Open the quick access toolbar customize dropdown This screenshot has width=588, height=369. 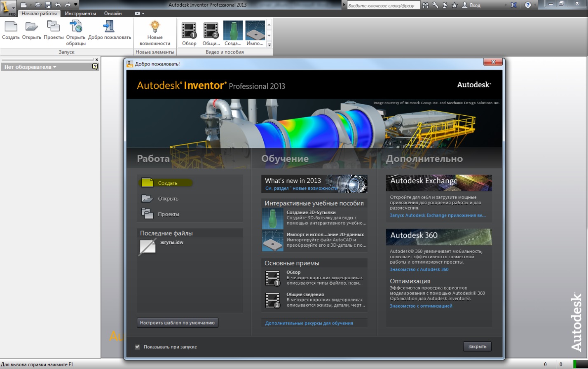coord(76,5)
